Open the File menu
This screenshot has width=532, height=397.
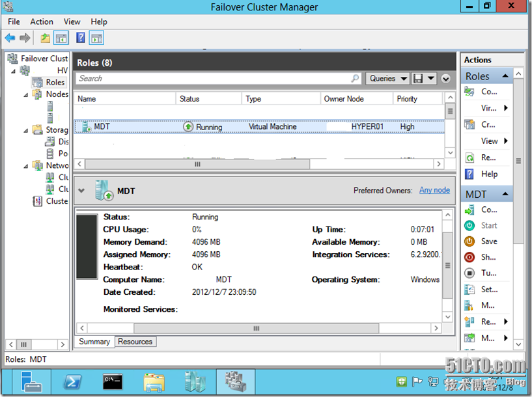tap(14, 21)
